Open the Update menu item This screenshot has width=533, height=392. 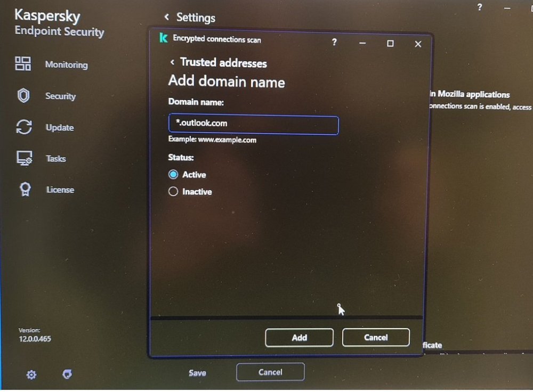point(60,127)
